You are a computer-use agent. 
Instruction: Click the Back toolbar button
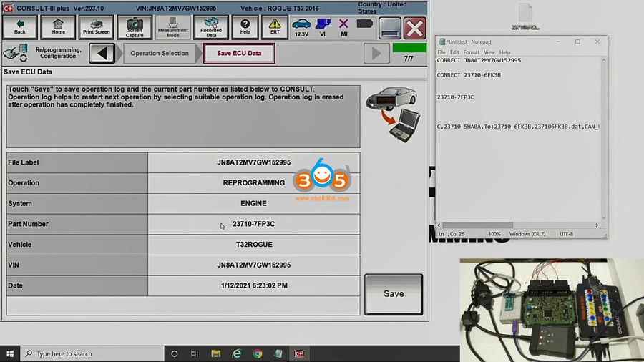pos(20,27)
